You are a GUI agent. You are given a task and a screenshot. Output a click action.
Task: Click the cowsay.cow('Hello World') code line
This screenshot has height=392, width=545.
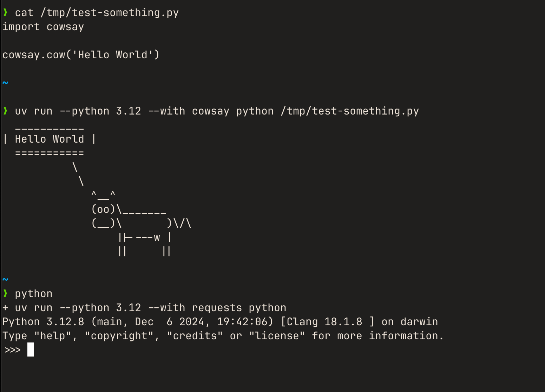click(x=81, y=55)
